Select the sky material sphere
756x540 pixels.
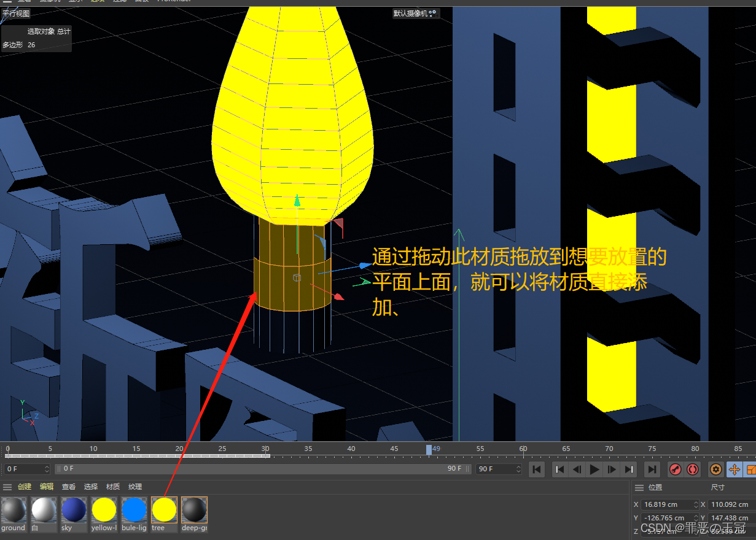click(x=74, y=510)
